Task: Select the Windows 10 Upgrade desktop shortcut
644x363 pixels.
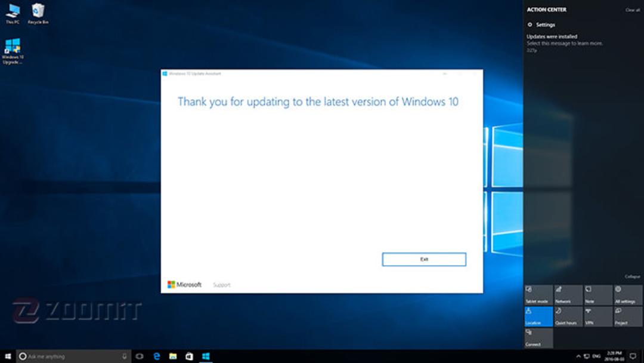Action: tap(13, 51)
